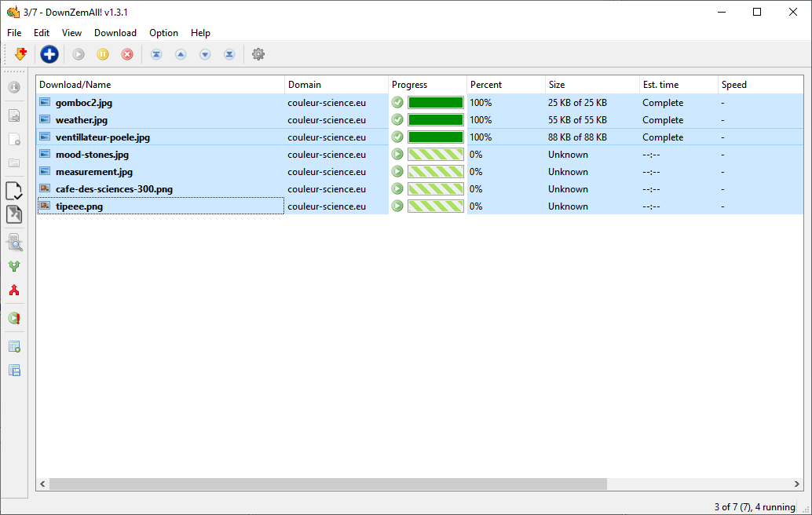Click the full green progress bar for gomboc2.jpg
812x515 pixels.
tap(436, 103)
